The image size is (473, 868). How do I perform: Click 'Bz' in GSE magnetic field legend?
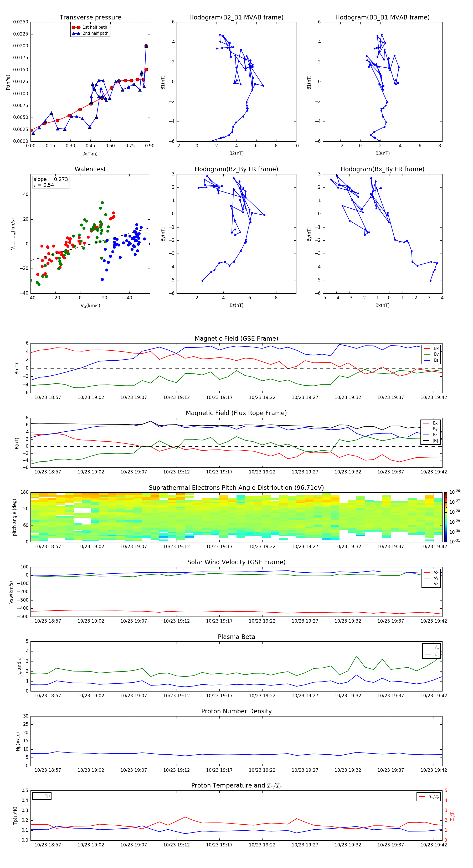tap(431, 360)
